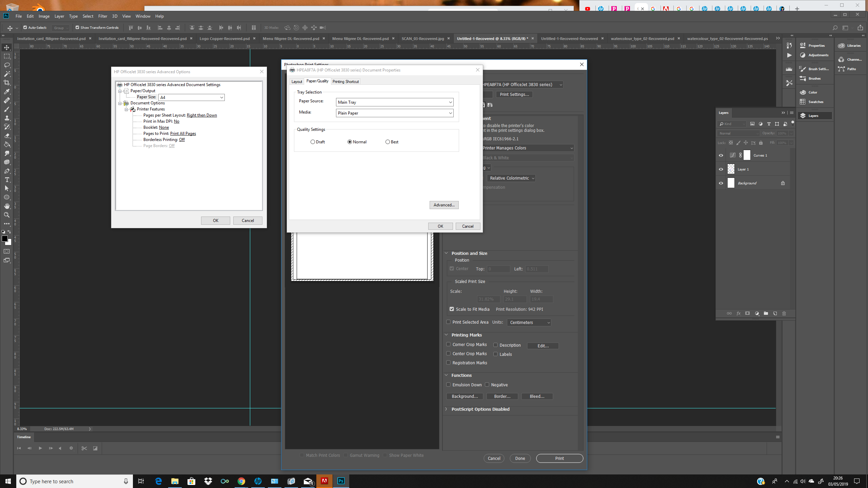Switch to the Printing Shortcut tab
The height and width of the screenshot is (488, 868).
click(x=345, y=81)
